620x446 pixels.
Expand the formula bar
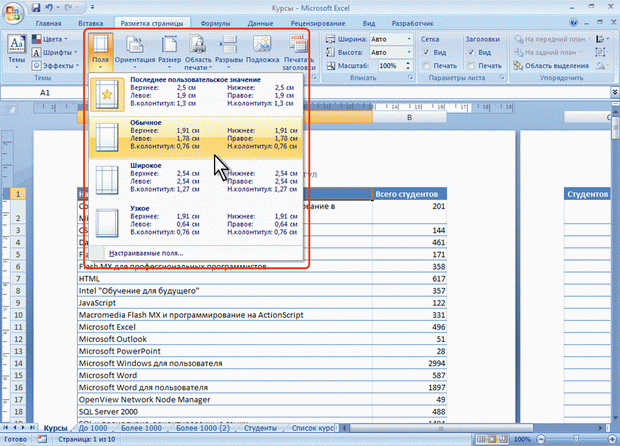click(615, 92)
